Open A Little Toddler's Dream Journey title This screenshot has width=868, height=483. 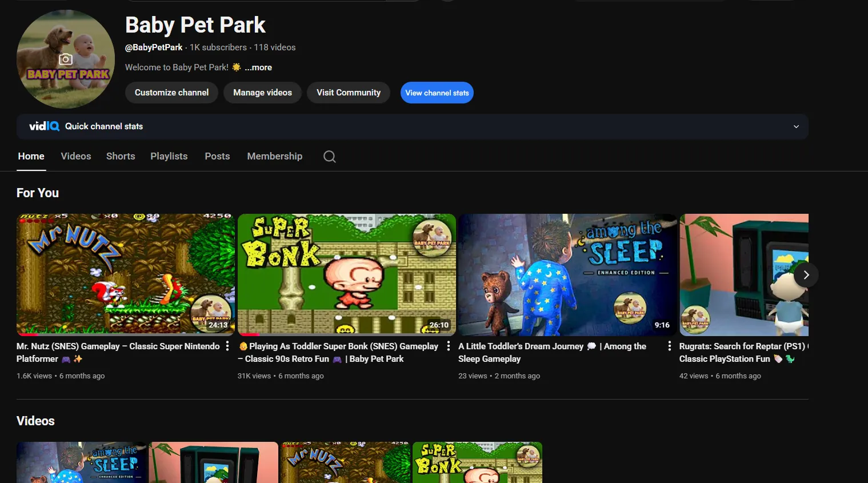pos(552,353)
